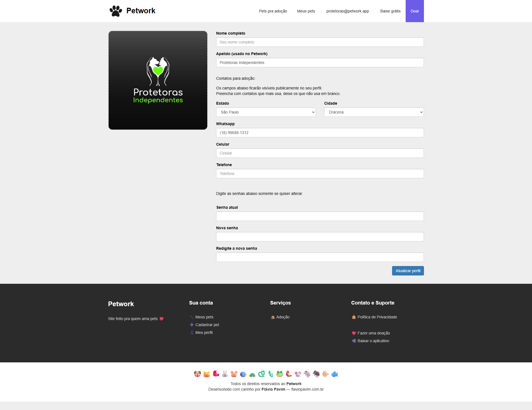
Task: Click the house icon beside Adoção
Action: coord(273,317)
